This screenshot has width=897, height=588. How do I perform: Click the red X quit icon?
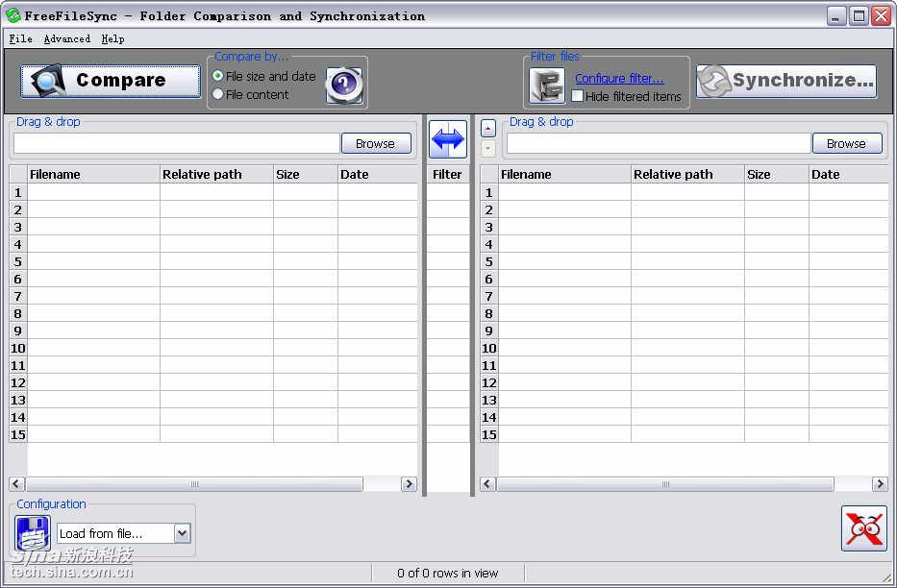click(x=863, y=528)
